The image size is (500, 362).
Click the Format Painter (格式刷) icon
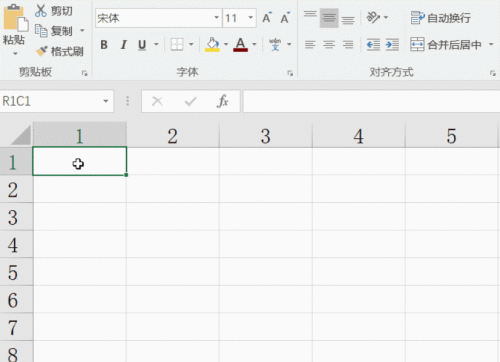click(41, 51)
